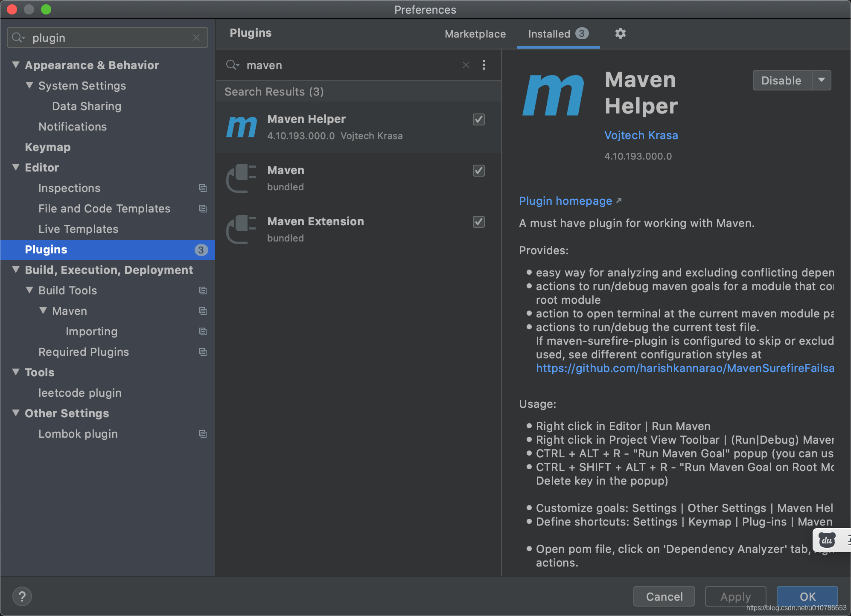Open the plugin search options menu

click(x=484, y=65)
